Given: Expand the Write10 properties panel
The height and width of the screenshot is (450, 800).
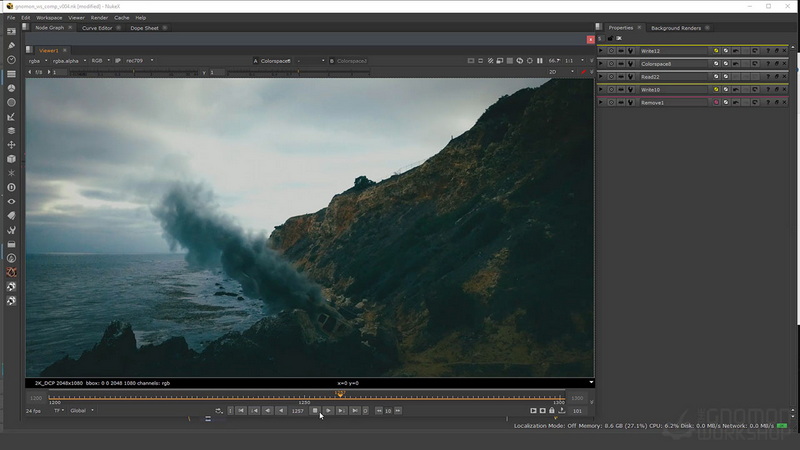Looking at the screenshot, I should tap(601, 90).
